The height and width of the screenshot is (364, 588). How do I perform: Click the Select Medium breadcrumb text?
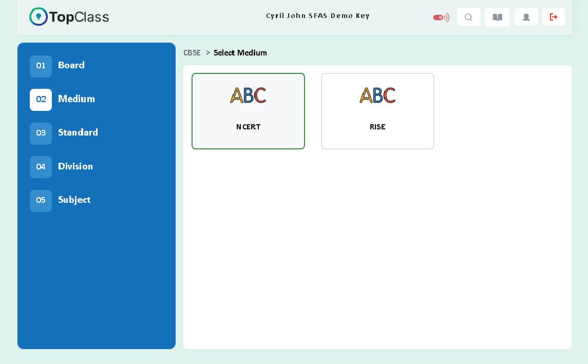point(240,53)
